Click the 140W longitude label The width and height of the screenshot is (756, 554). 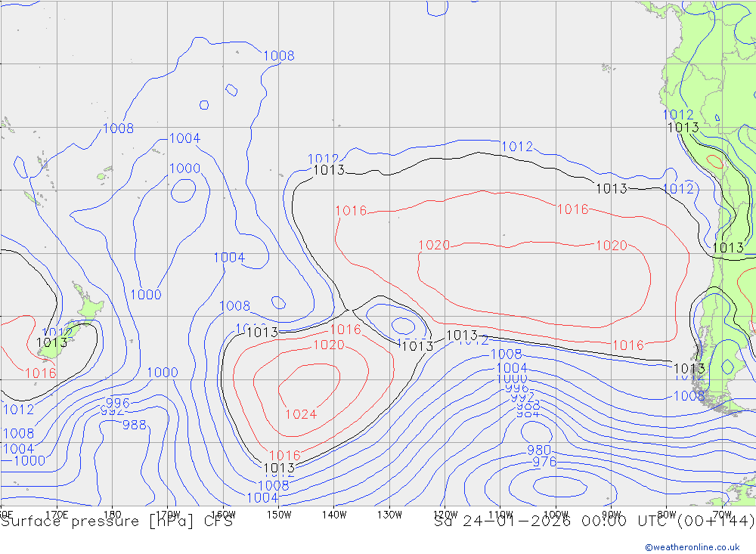tap(334, 515)
